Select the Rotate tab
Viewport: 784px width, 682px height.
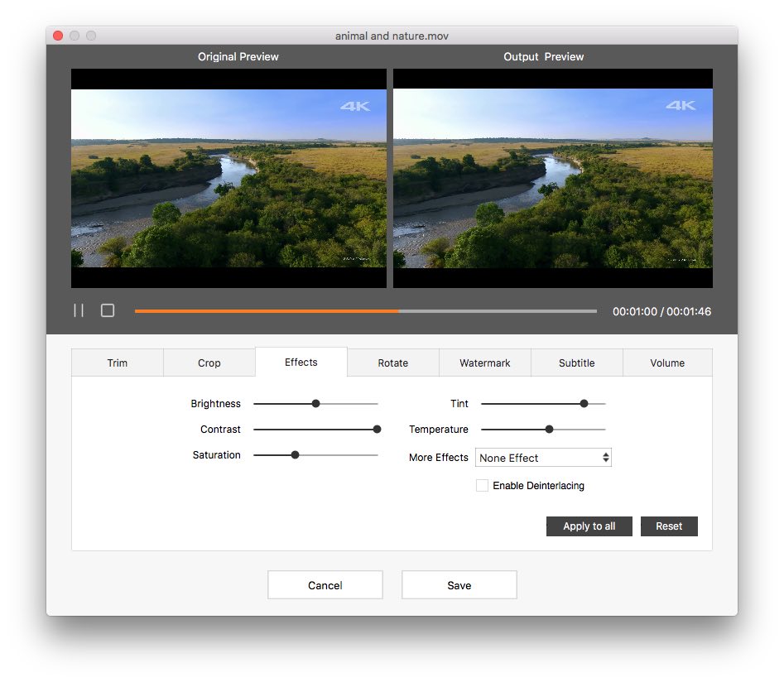[x=393, y=363]
